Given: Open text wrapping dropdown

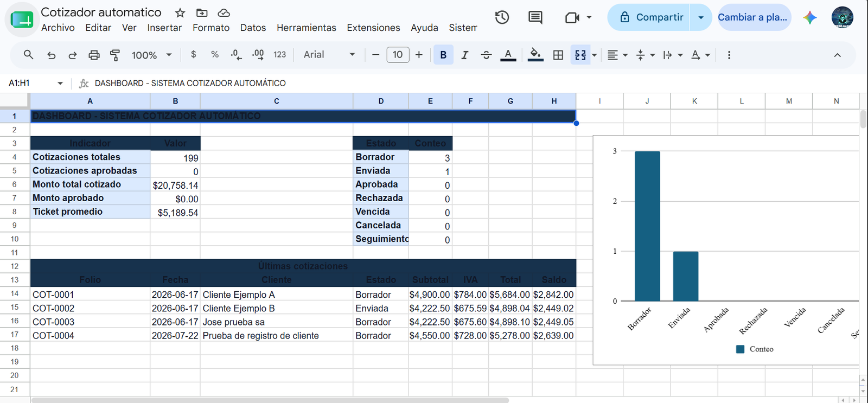Looking at the screenshot, I should pyautogui.click(x=672, y=55).
